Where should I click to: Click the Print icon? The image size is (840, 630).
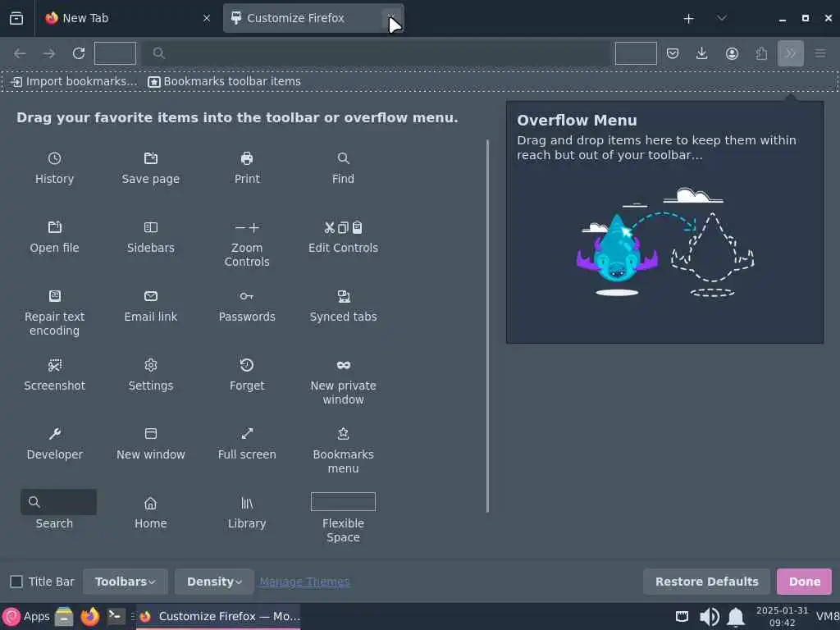[247, 158]
